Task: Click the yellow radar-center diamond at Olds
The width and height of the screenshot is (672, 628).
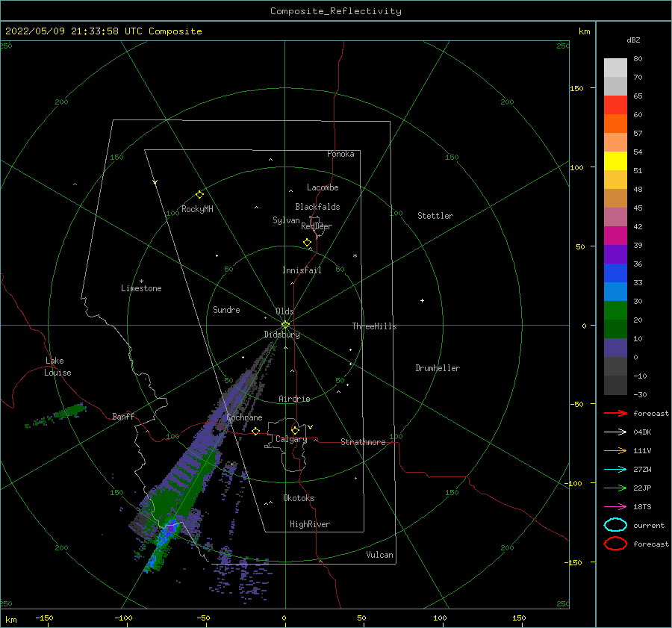Action: point(285,325)
